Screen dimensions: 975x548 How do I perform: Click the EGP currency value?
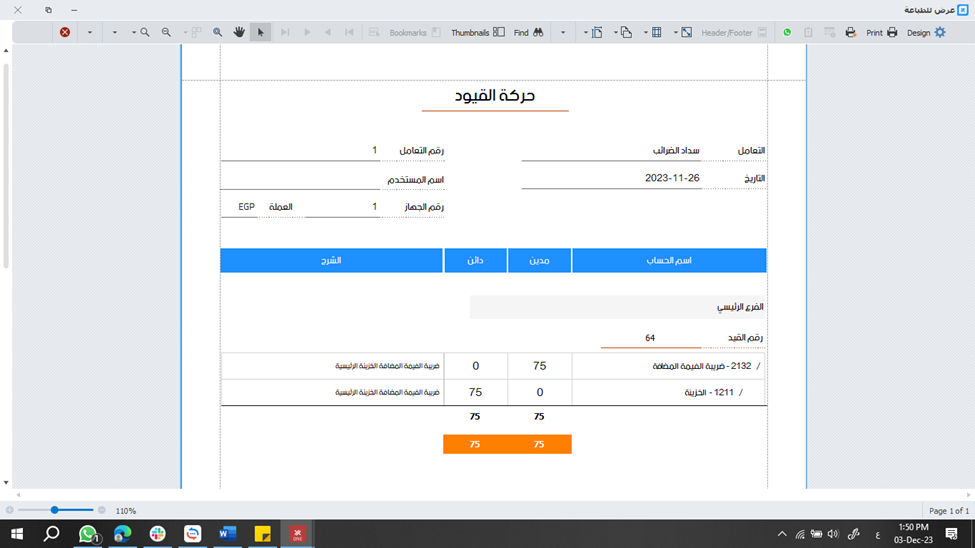tap(246, 207)
